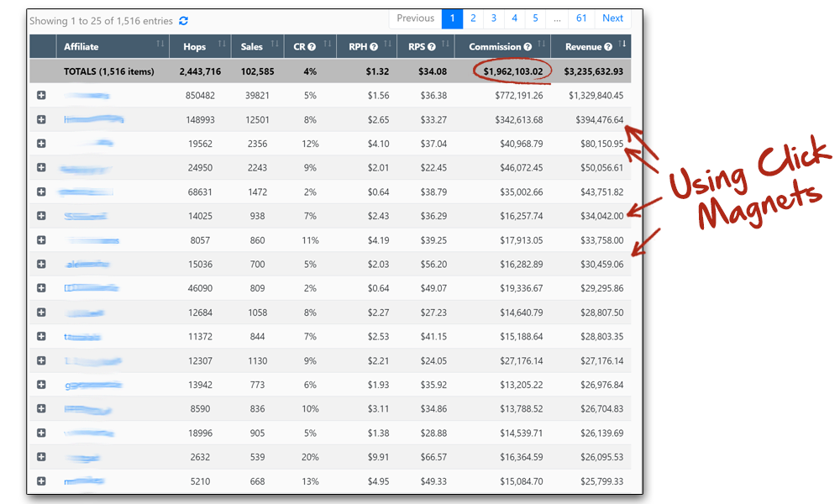Sort by RPS using its sort arrows
The width and height of the screenshot is (840, 504).
[x=445, y=44]
